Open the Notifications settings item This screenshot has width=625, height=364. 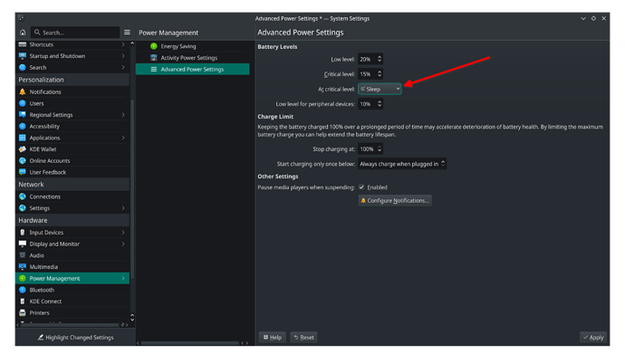pyautogui.click(x=72, y=92)
